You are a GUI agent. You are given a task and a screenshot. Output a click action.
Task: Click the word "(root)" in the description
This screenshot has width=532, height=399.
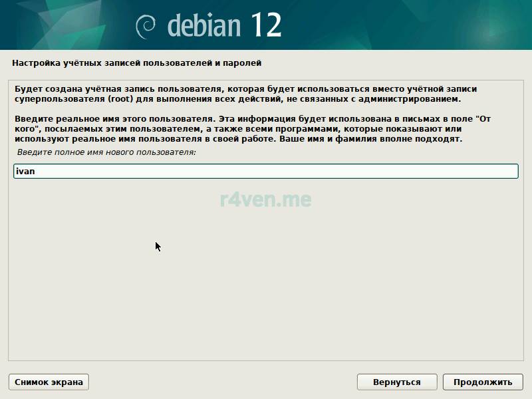click(x=121, y=99)
